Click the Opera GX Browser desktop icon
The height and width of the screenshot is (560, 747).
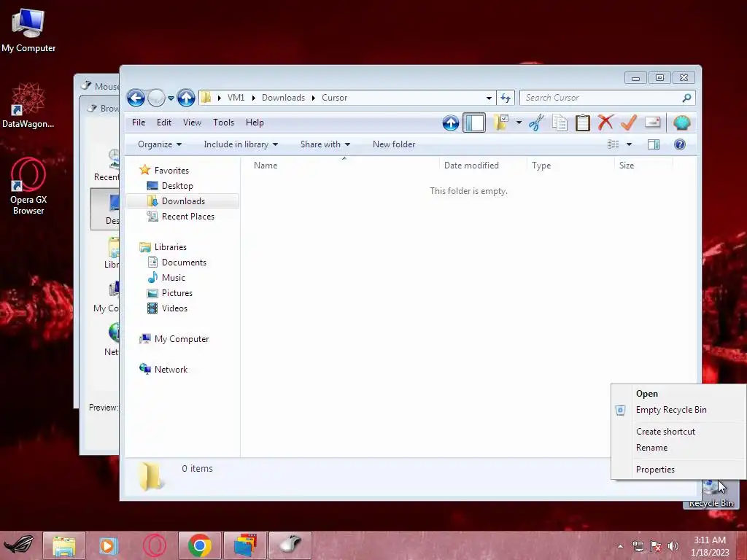[28, 186]
